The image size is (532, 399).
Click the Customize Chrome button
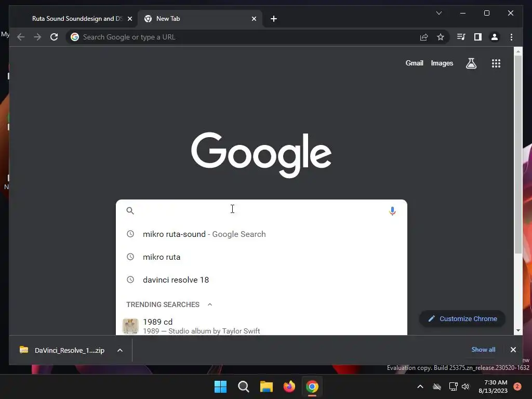462,318
